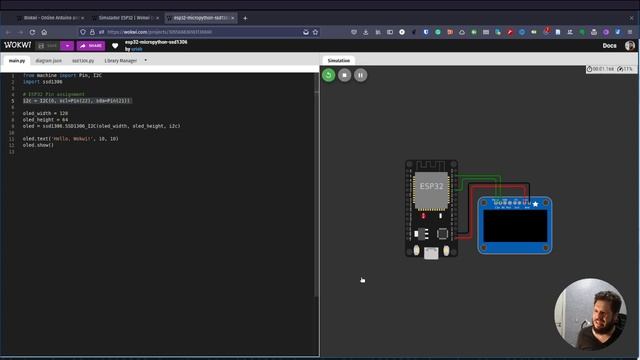
Task: Switch to the Simulador ESP32 browser tab
Action: click(125, 18)
